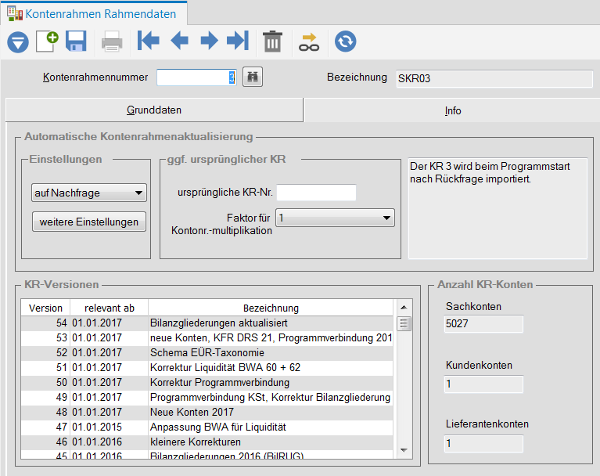Click the Lieferantenkonten count field

click(x=483, y=443)
